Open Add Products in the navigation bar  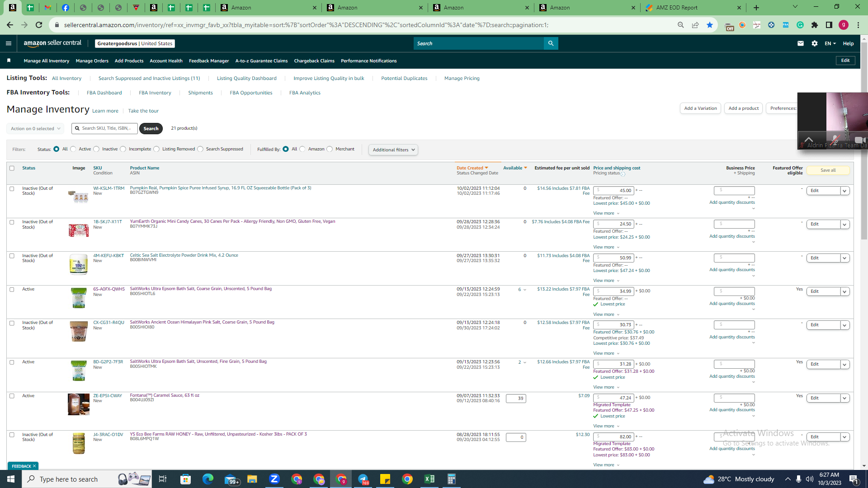coord(129,61)
